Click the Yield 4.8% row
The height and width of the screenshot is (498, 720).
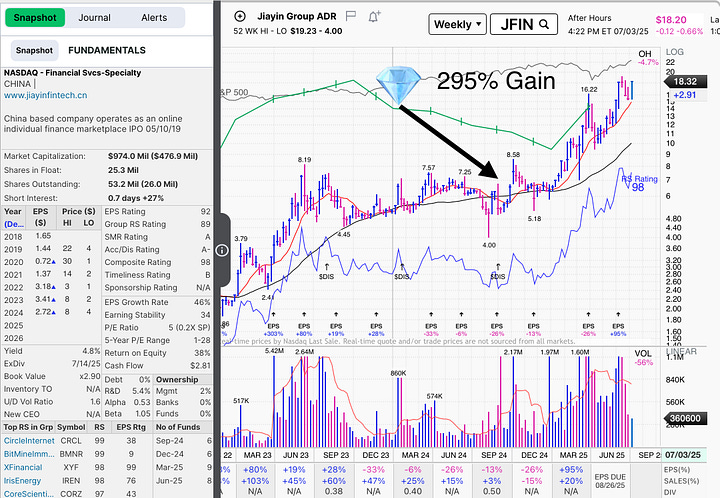[x=51, y=351]
